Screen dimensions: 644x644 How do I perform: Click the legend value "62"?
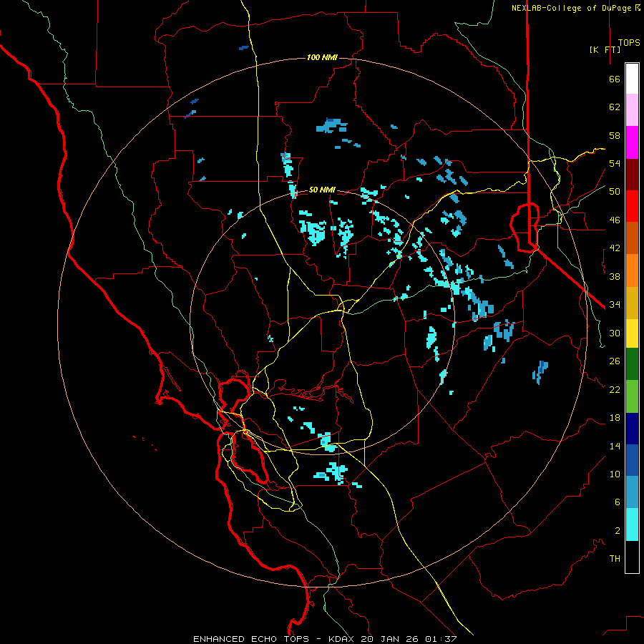(x=615, y=107)
